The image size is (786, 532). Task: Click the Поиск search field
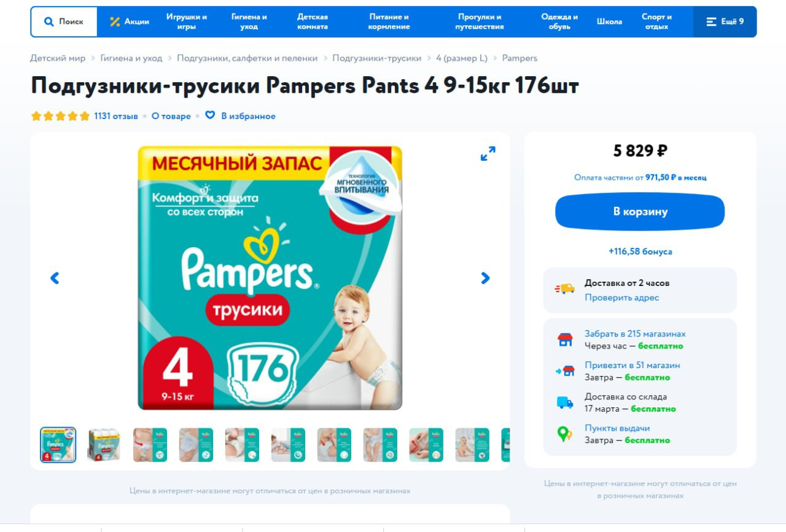tap(64, 21)
